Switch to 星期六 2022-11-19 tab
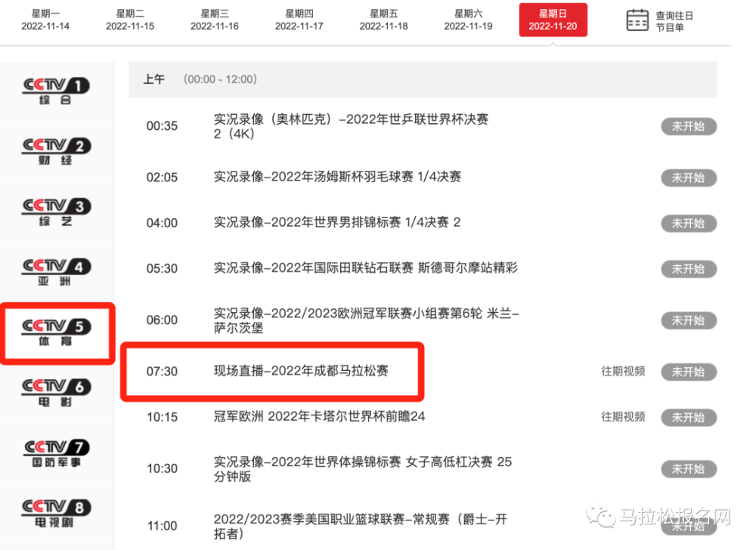The width and height of the screenshot is (756, 550). pyautogui.click(x=468, y=20)
